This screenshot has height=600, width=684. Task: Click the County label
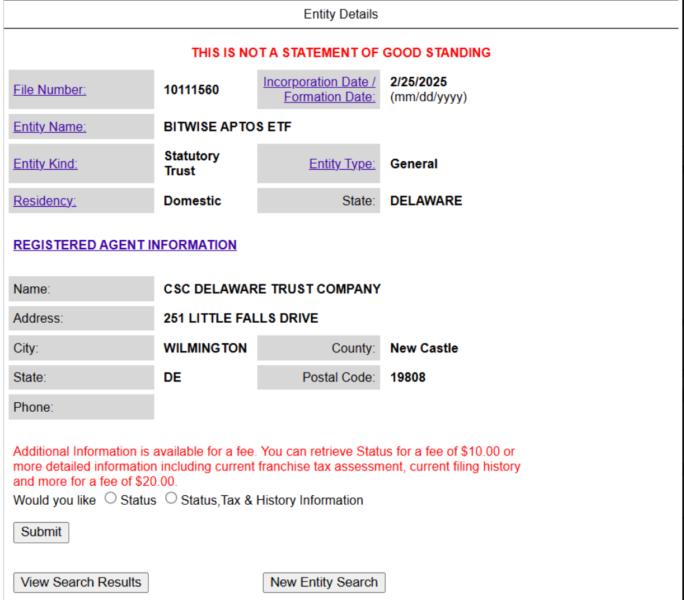click(353, 348)
